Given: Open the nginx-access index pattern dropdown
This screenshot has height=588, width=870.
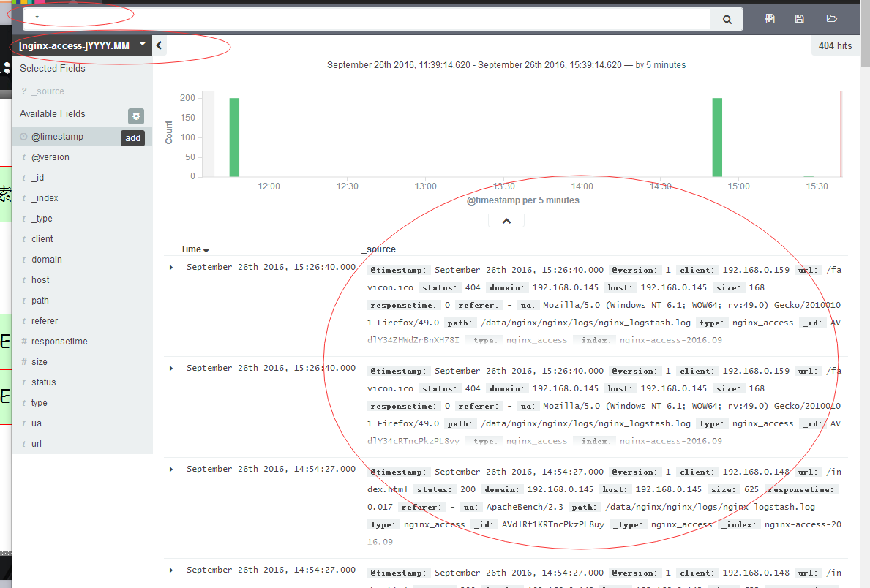Looking at the screenshot, I should (82, 45).
